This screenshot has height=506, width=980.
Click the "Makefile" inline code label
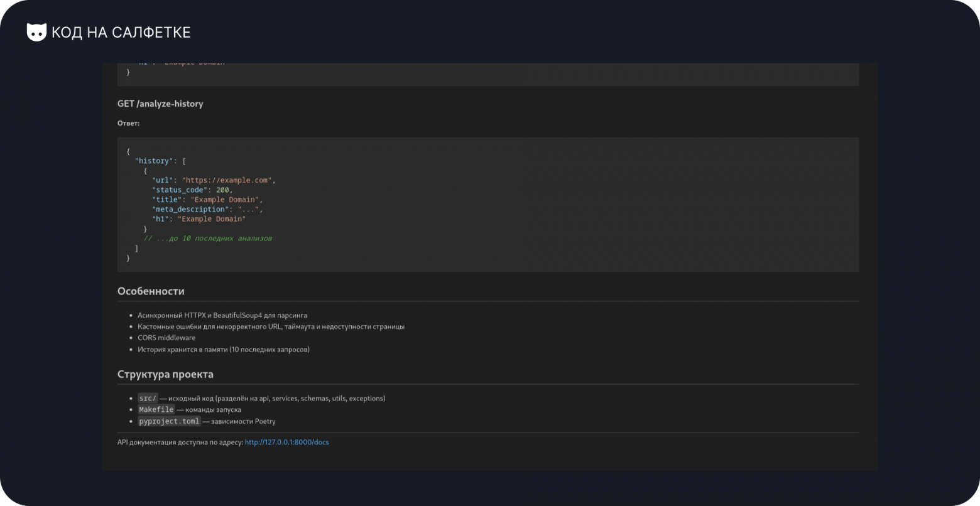click(156, 409)
